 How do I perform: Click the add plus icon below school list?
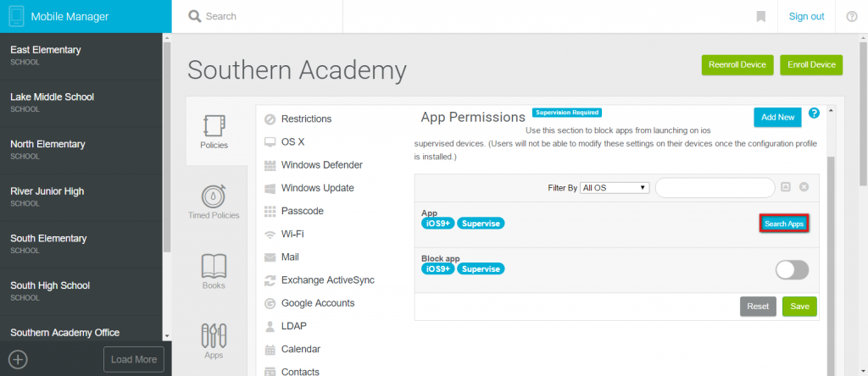[x=19, y=359]
